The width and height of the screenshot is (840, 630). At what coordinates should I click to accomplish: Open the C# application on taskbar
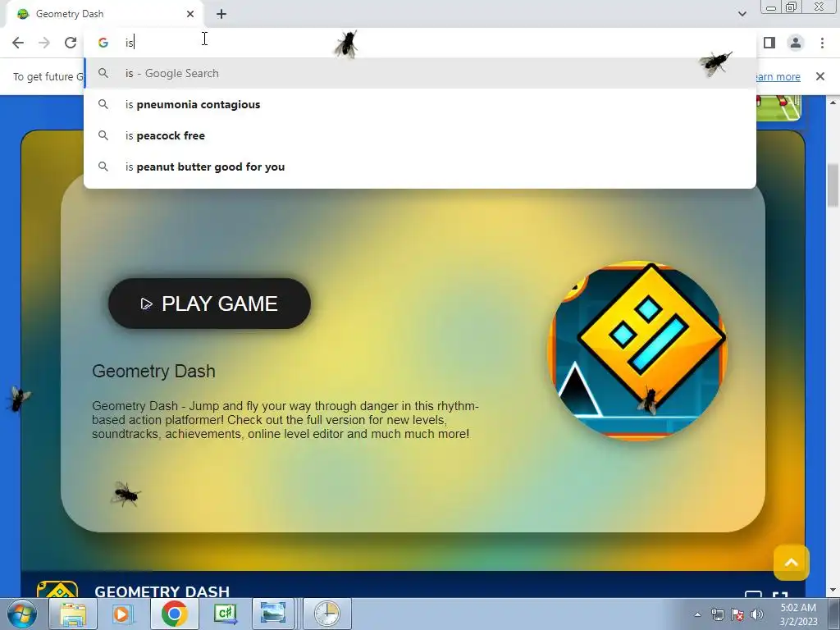225,614
